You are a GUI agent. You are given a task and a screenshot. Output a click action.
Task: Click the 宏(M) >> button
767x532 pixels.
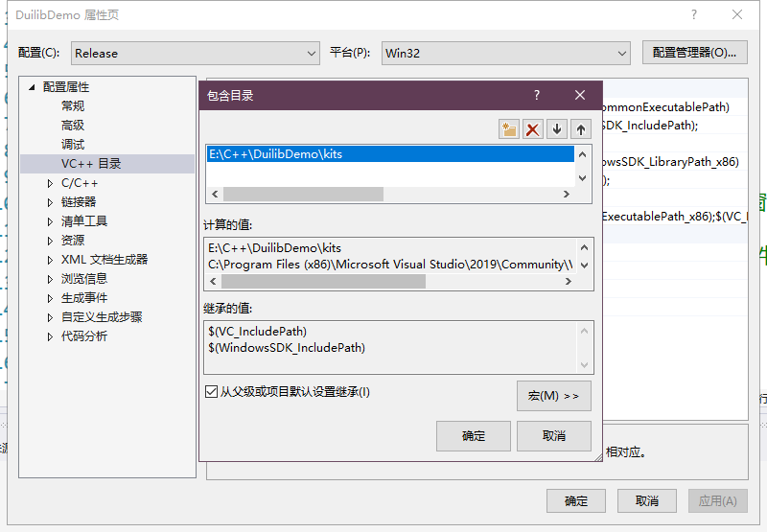[x=553, y=396]
